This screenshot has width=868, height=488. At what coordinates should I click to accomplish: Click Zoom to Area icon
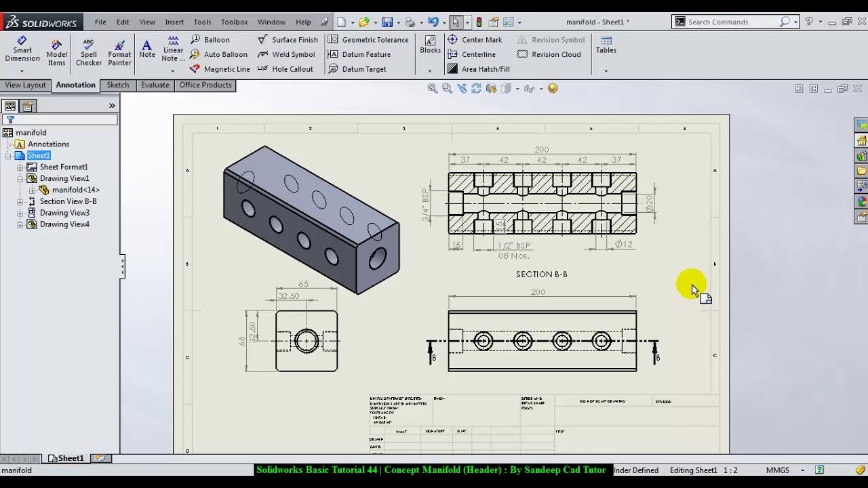click(447, 88)
